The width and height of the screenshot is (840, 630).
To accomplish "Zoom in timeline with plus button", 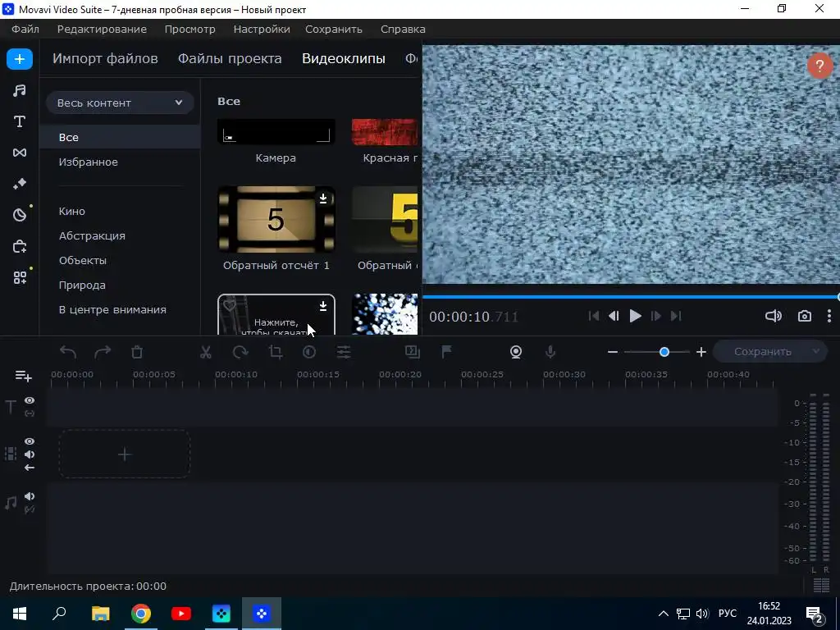I will coord(701,352).
